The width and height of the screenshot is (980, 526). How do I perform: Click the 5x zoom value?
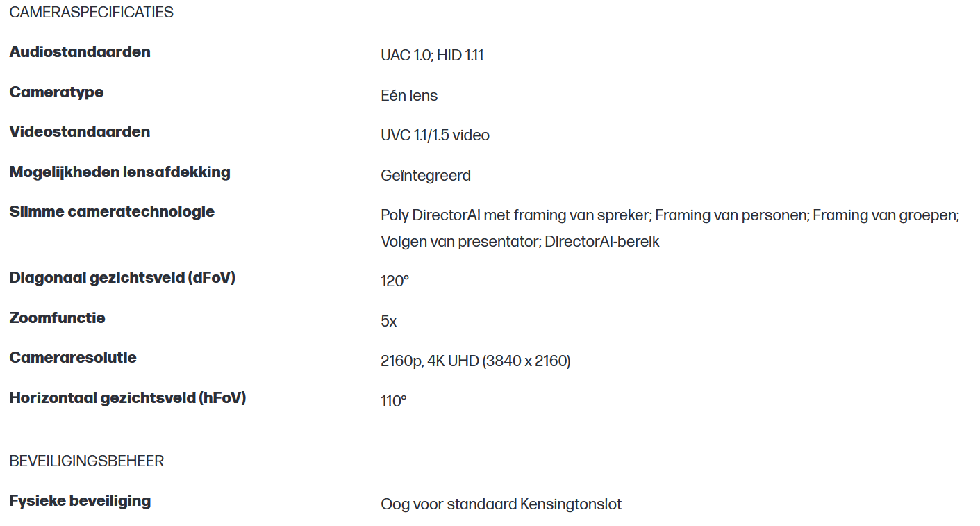(389, 322)
